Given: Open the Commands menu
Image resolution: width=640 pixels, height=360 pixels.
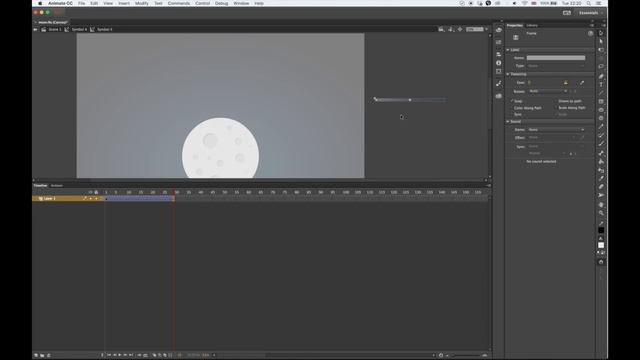Looking at the screenshot, I should point(179,3).
